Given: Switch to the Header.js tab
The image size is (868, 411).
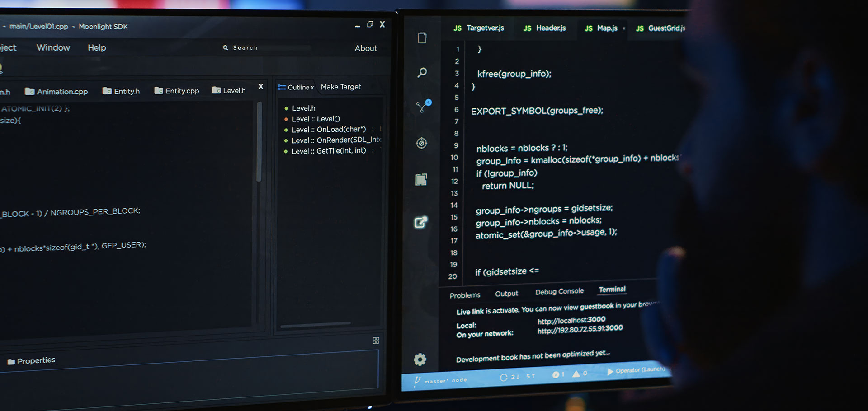Looking at the screenshot, I should pos(544,28).
